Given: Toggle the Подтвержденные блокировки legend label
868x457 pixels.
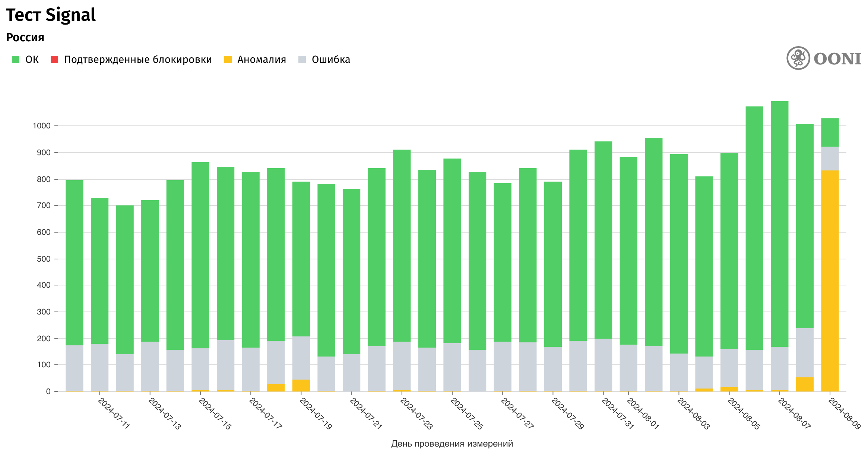Looking at the screenshot, I should click(x=138, y=60).
